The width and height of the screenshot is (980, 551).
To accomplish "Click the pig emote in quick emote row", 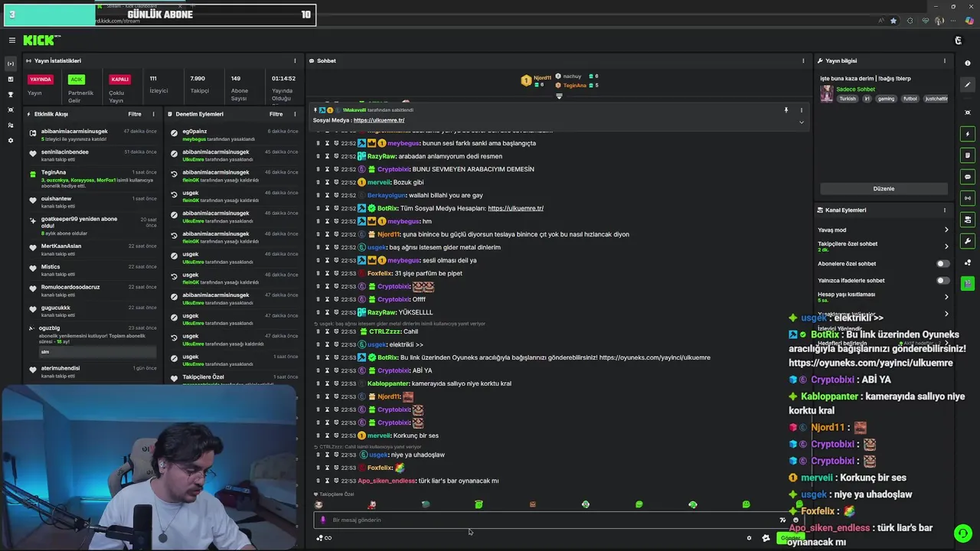I will tap(372, 504).
